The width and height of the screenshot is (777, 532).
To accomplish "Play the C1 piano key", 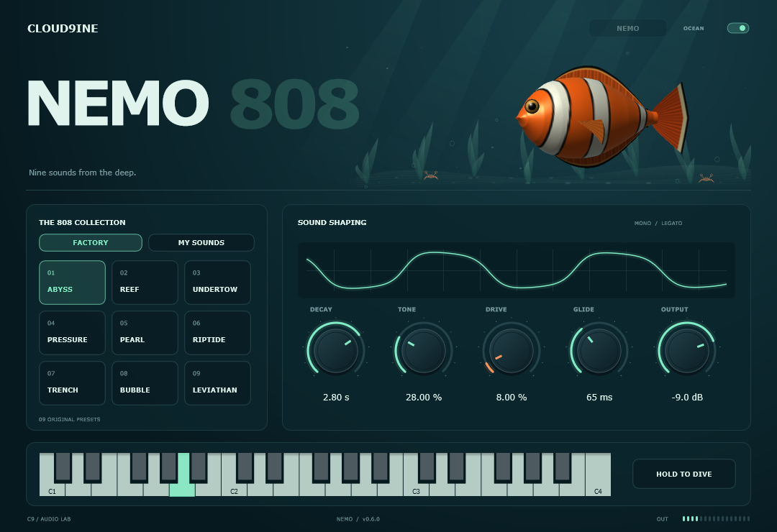I will (x=52, y=488).
